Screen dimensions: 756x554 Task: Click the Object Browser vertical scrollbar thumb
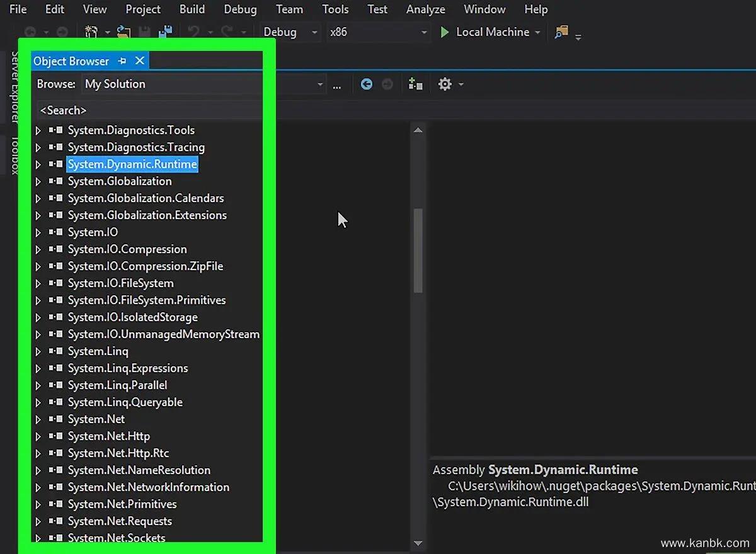coord(417,250)
